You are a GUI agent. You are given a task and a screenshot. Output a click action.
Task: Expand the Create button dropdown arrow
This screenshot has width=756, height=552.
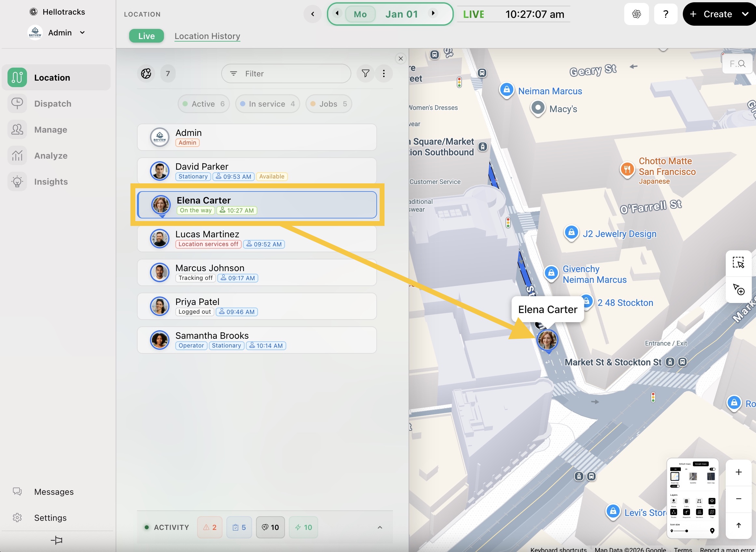point(745,14)
